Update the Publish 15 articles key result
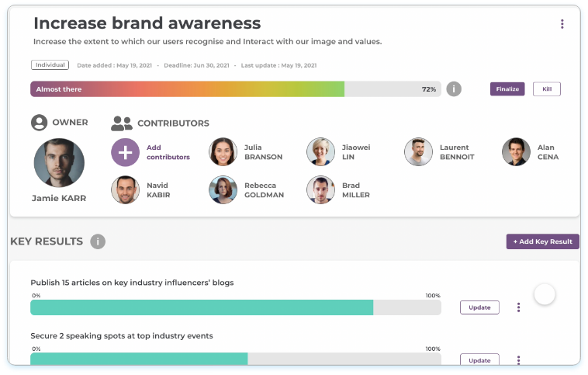588x375 pixels. 479,307
